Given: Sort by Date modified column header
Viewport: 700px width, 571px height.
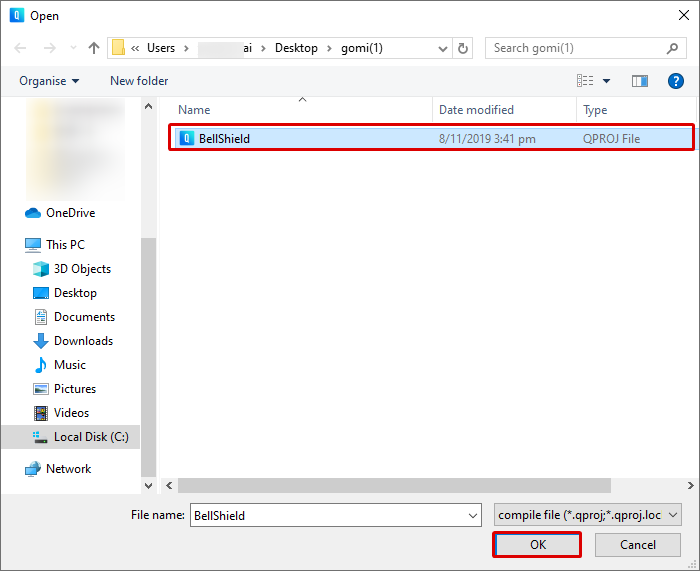Looking at the screenshot, I should tap(476, 110).
